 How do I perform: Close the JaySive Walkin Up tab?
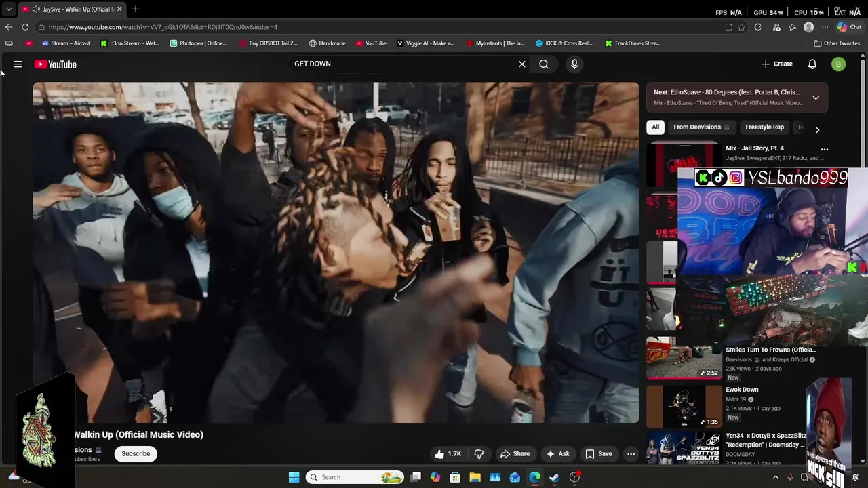[119, 9]
